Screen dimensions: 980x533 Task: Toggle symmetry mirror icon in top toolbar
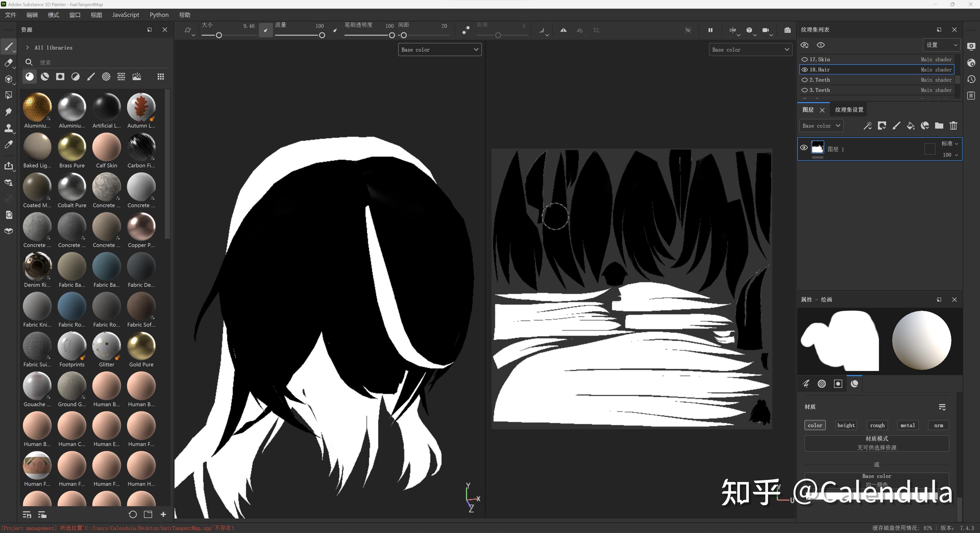[x=563, y=30]
